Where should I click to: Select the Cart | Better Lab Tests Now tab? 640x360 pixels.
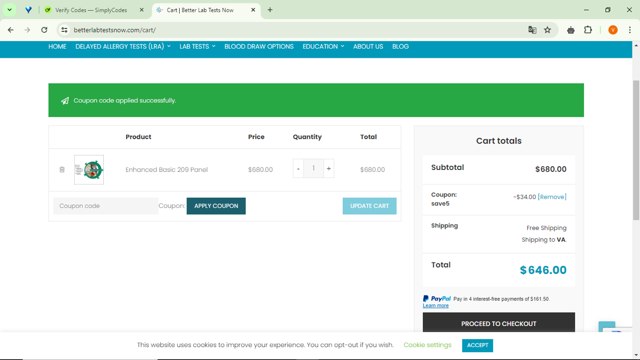200,10
